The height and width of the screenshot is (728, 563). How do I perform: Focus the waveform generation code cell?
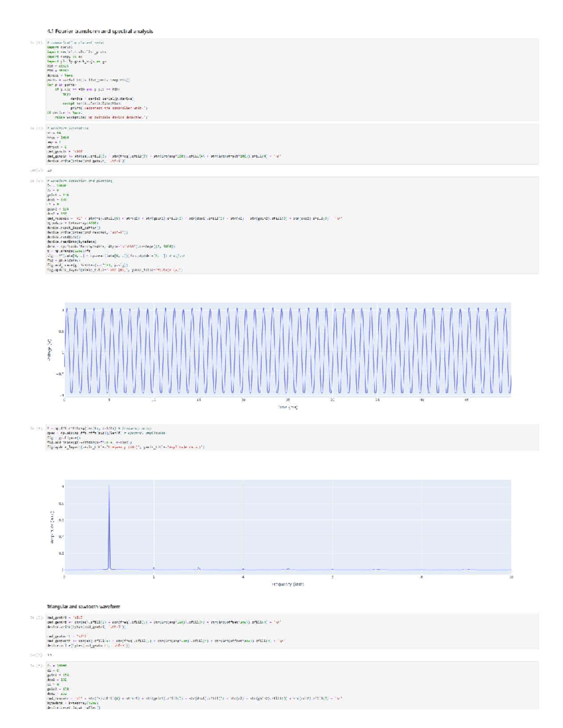293,144
